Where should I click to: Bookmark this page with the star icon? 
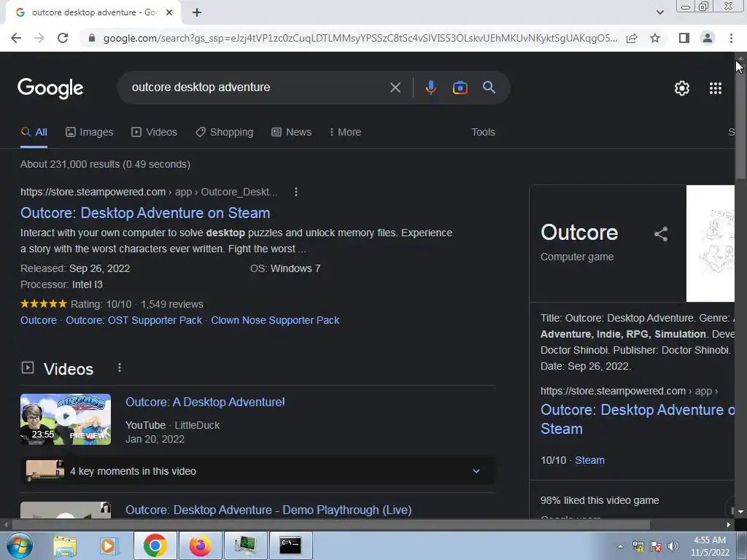(x=655, y=38)
